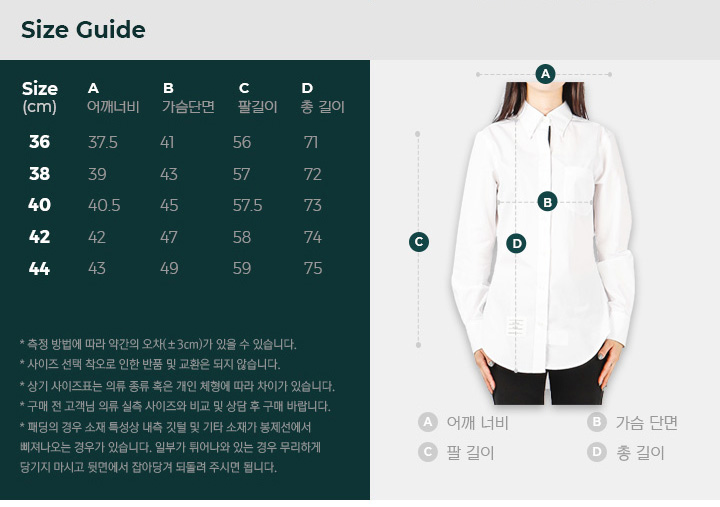The width and height of the screenshot is (720, 507).
Task: Click the green C marker beside sleeve
Action: (x=419, y=242)
